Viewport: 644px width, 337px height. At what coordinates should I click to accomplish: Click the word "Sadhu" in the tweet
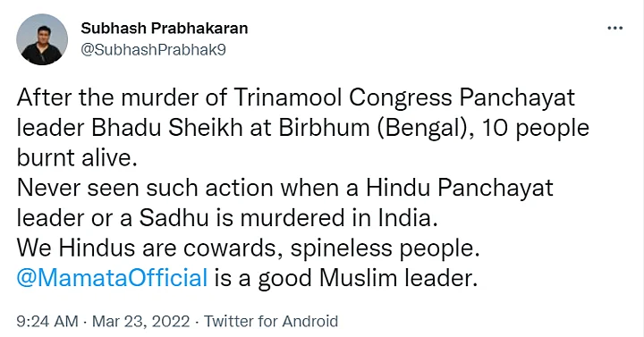pyautogui.click(x=174, y=218)
